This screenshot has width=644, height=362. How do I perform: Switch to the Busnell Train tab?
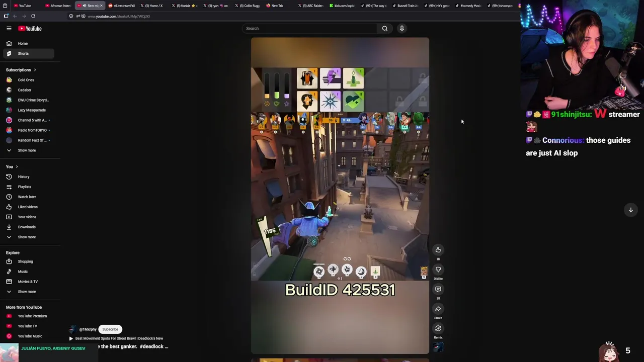pyautogui.click(x=407, y=6)
